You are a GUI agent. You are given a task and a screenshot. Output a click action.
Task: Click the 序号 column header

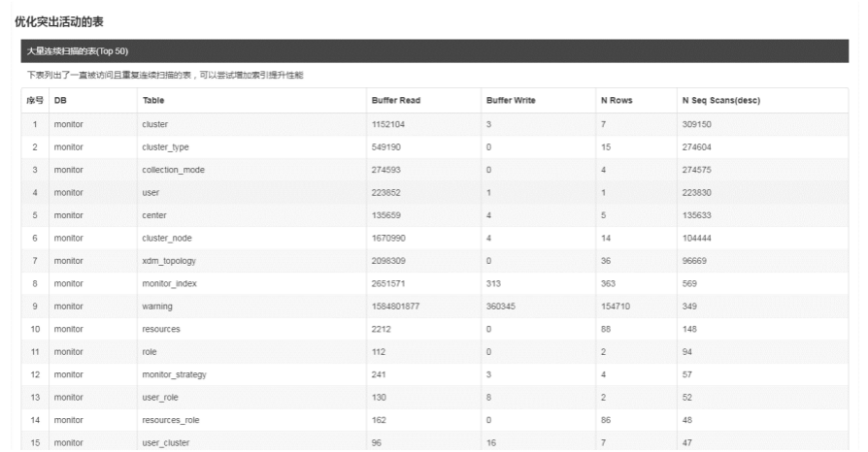click(x=35, y=100)
